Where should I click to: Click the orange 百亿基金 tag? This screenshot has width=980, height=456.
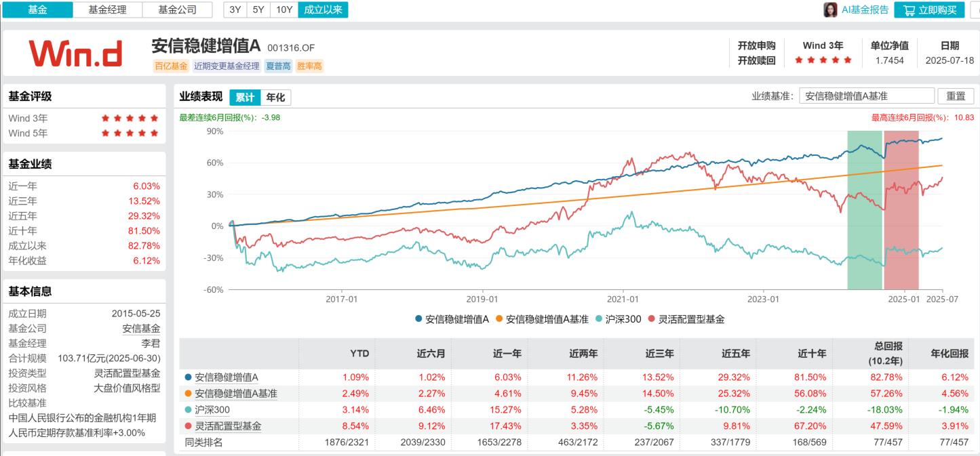pos(172,66)
